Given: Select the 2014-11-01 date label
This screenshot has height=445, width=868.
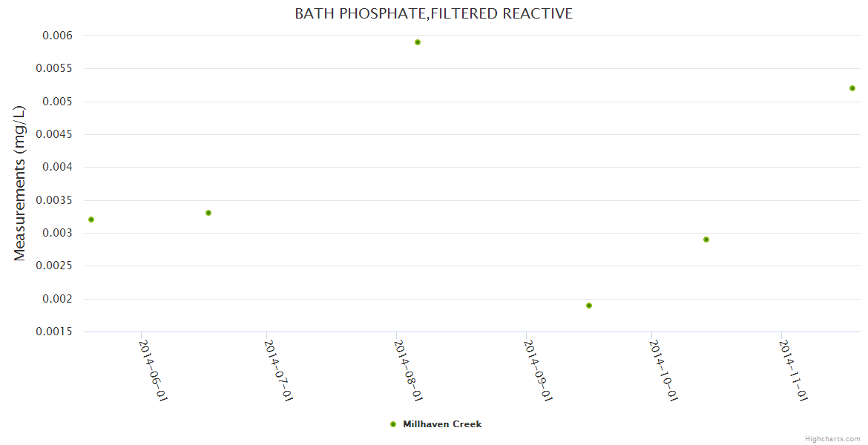Looking at the screenshot, I should (x=794, y=370).
